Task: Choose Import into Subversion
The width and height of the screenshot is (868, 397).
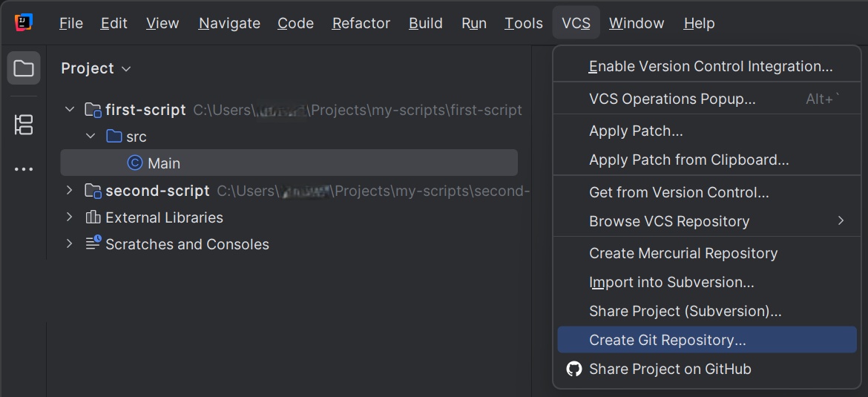Action: [x=707, y=283]
